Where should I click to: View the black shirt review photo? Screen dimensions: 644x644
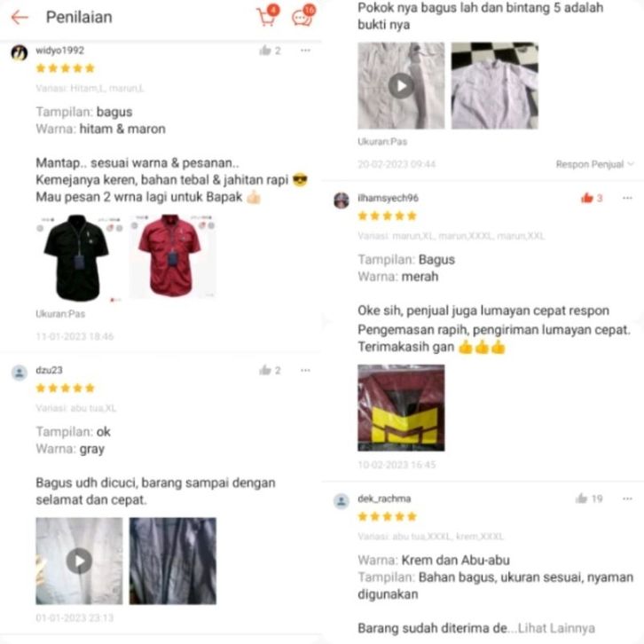click(x=79, y=258)
